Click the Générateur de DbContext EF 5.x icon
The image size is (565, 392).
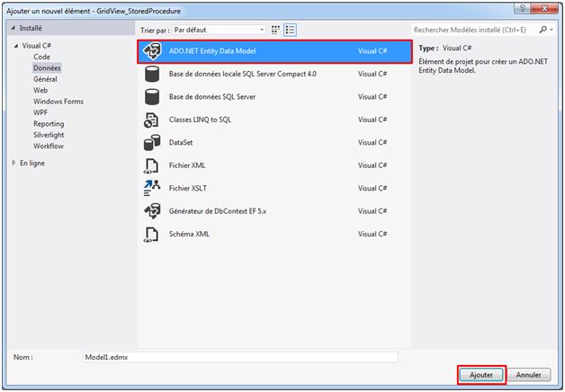coord(152,211)
